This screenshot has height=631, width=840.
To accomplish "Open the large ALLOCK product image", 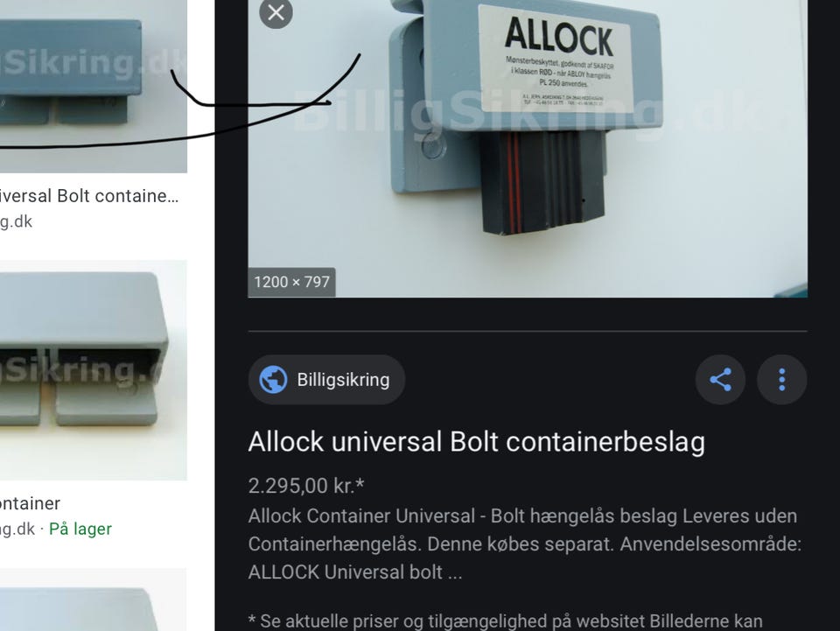I will (528, 149).
